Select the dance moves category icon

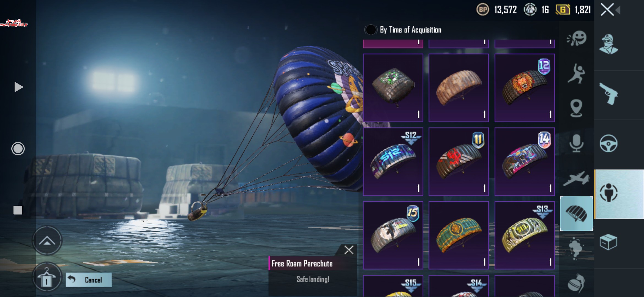(576, 73)
